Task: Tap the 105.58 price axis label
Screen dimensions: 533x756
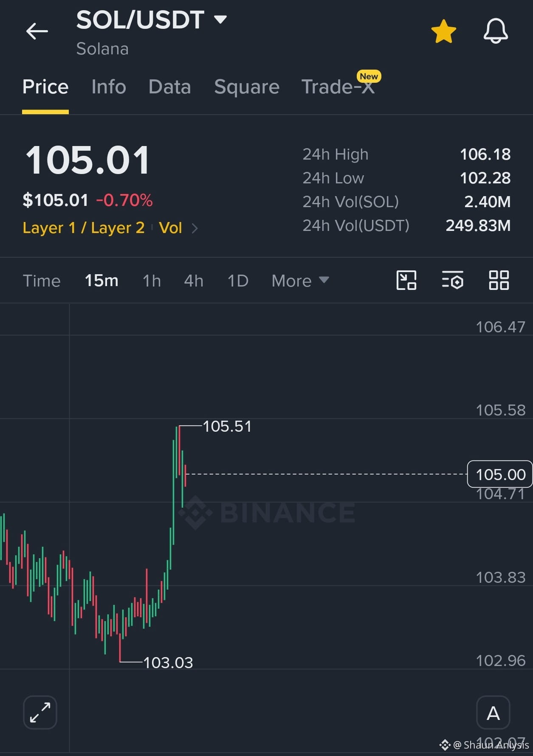Action: 501,410
